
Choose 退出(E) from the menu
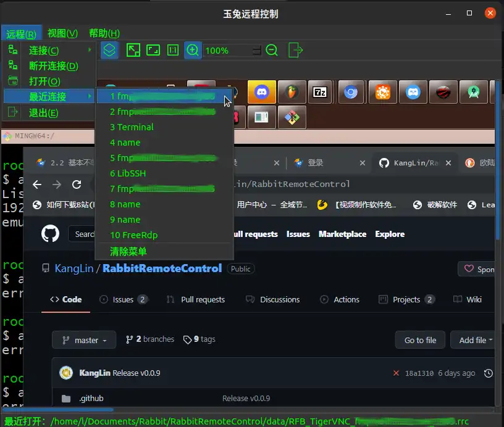point(49,113)
